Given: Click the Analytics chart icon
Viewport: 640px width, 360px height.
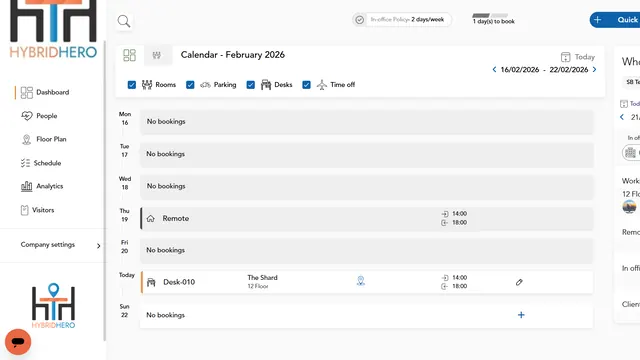Looking at the screenshot, I should click(x=27, y=186).
